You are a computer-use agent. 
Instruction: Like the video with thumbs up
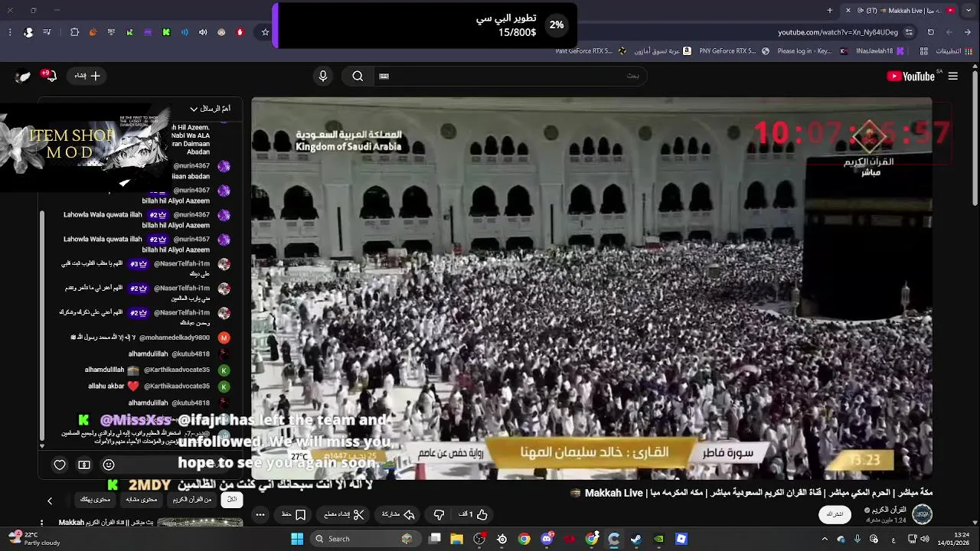click(474, 515)
